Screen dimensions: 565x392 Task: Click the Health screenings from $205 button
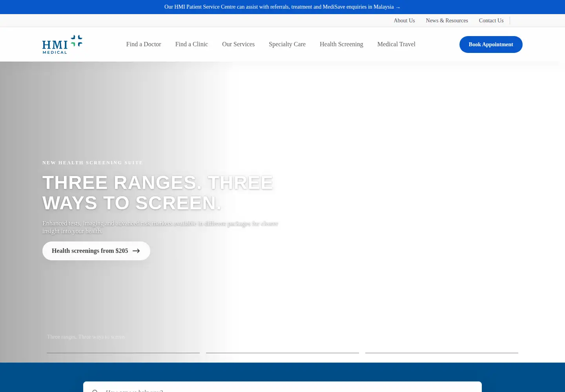click(x=96, y=251)
